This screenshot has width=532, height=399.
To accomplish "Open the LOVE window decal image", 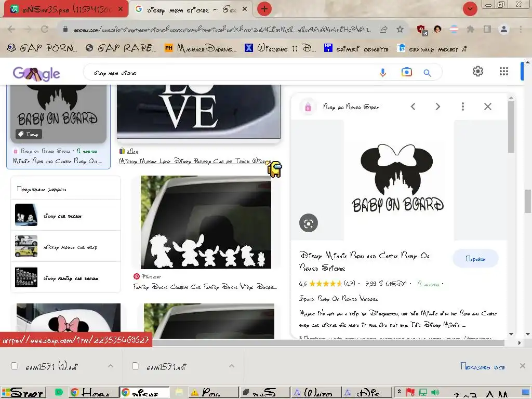I will (x=198, y=112).
